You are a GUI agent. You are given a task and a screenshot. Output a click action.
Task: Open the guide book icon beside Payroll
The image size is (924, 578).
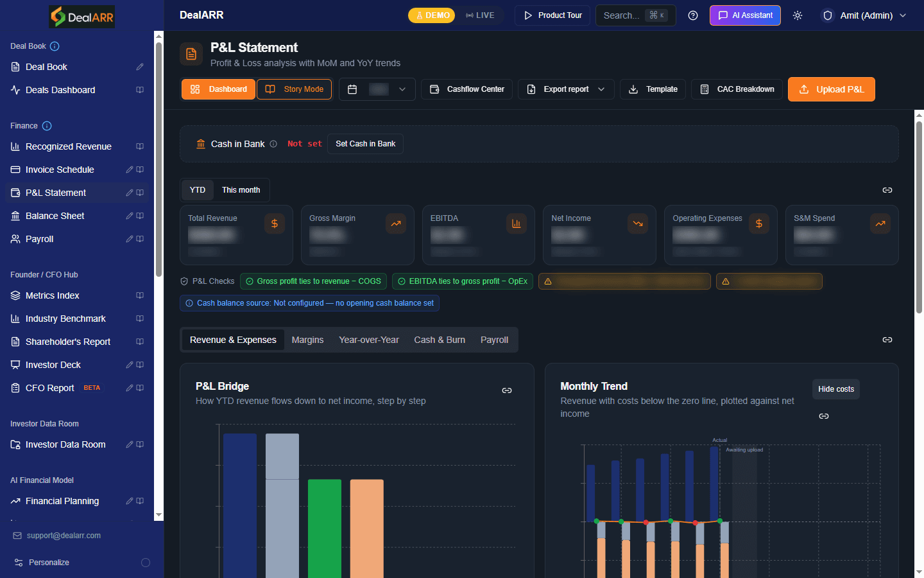tap(140, 239)
